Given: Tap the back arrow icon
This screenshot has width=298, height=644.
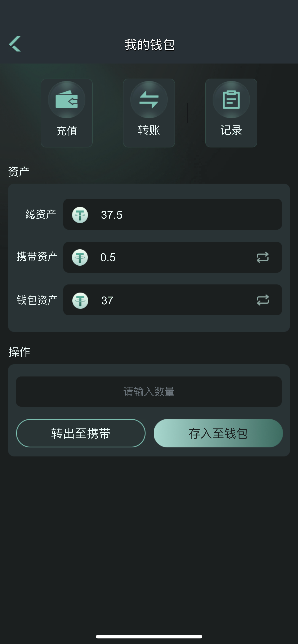Looking at the screenshot, I should click(15, 44).
